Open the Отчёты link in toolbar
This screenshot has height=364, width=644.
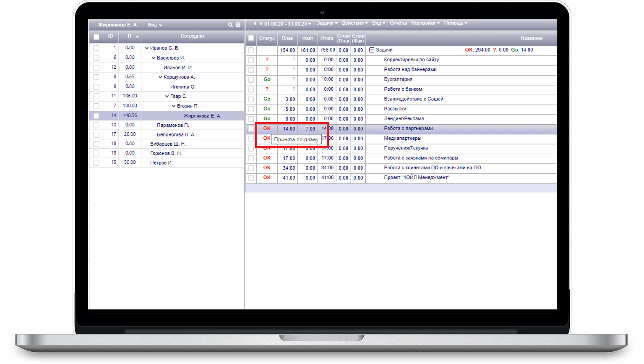click(x=398, y=23)
